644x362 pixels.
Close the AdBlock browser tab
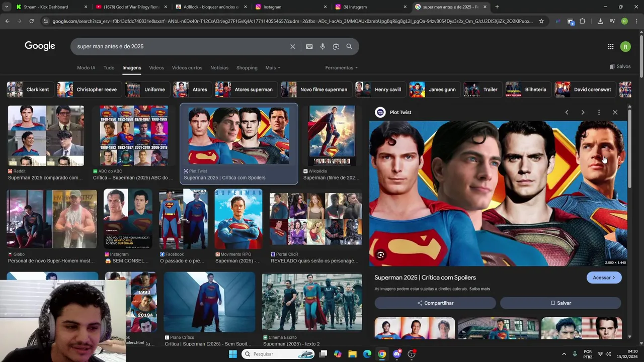[x=245, y=7]
